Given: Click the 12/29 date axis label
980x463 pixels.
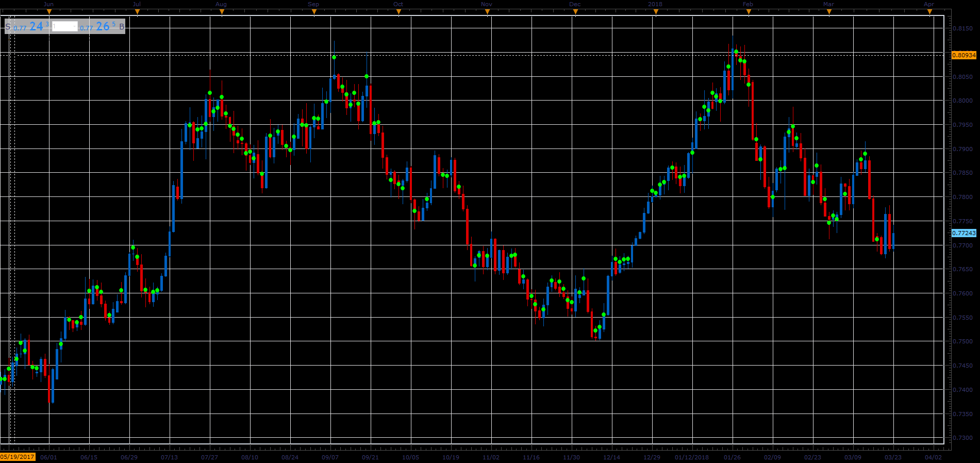Looking at the screenshot, I should click(652, 457).
